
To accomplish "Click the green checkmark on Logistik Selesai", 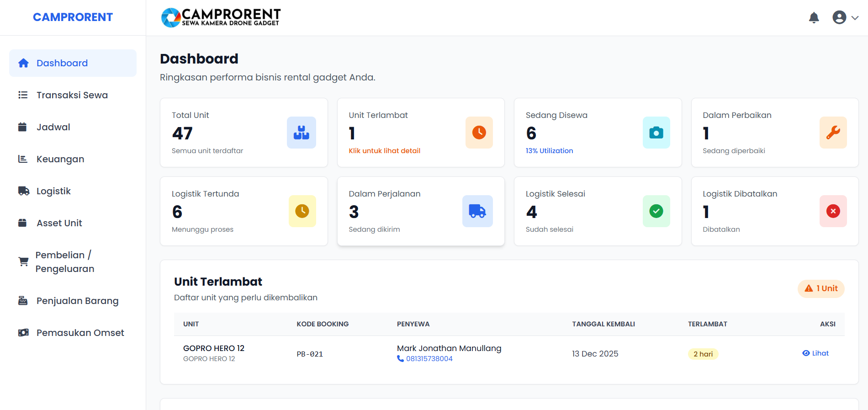I will [656, 211].
